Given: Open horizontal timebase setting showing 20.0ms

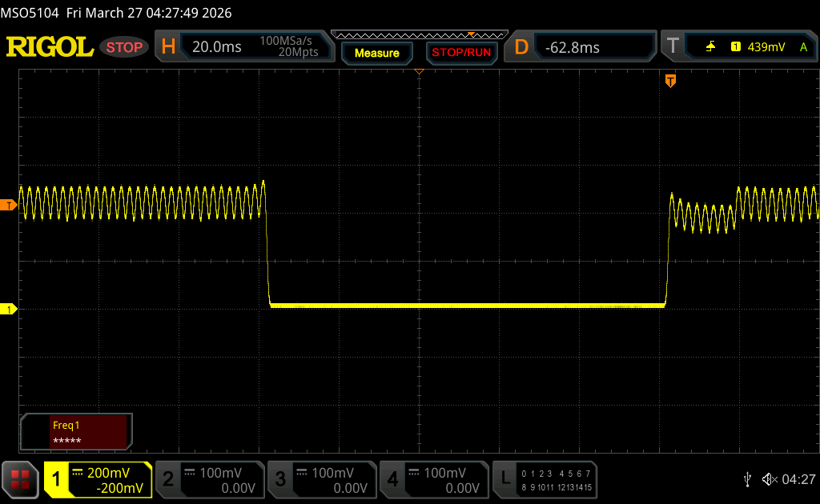Looking at the screenshot, I should (242, 47).
